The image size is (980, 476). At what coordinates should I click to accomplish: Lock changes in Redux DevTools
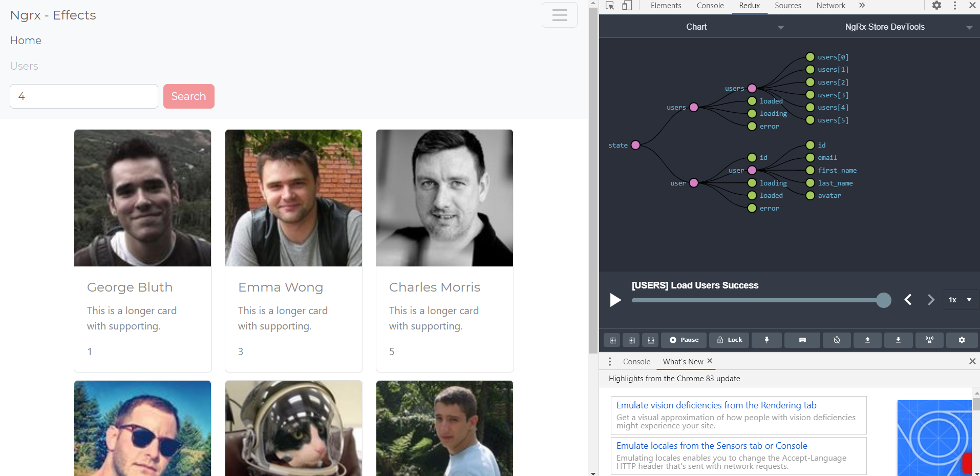click(x=730, y=340)
